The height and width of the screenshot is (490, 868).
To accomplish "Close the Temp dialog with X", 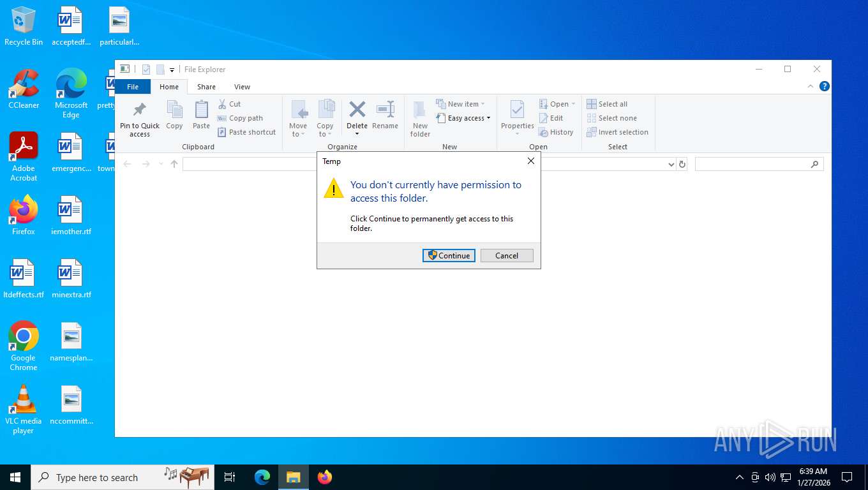I will click(x=531, y=161).
